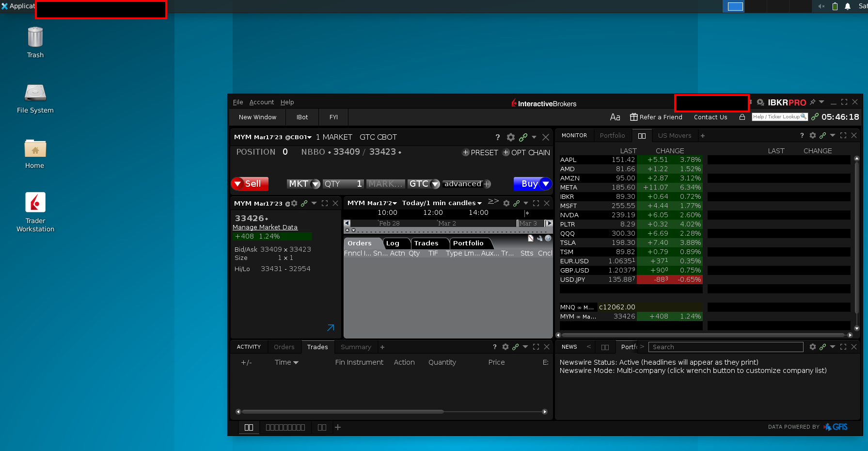The image size is (868, 451).
Task: Switch to Activity Summary tab
Action: pyautogui.click(x=356, y=347)
